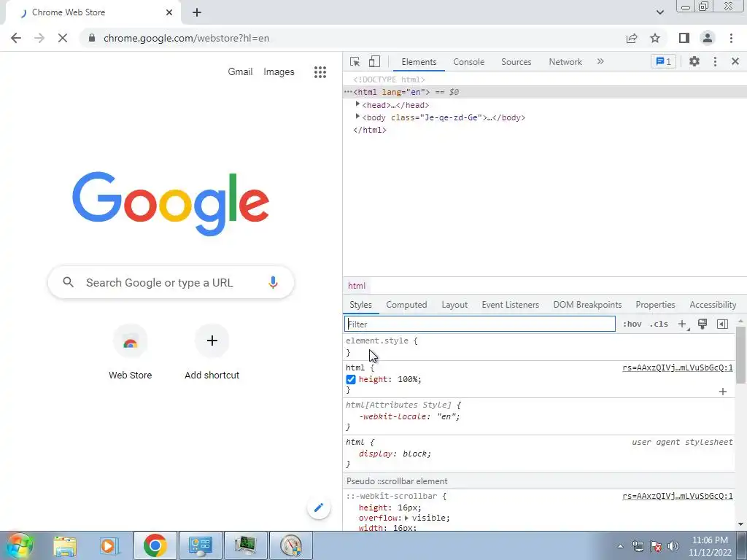Open stylesheet link beside ::-webkit-scrollbar rule
The width and height of the screenshot is (747, 560).
[x=678, y=496]
